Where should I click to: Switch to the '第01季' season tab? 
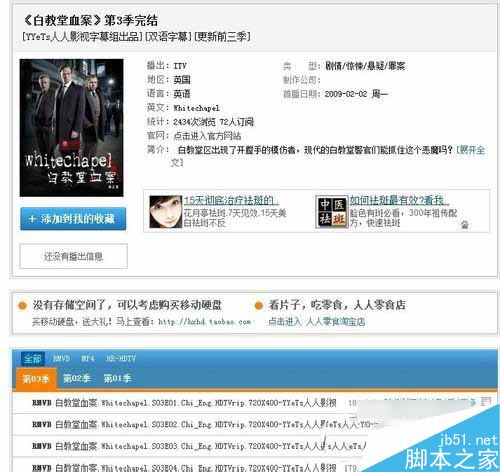tap(117, 379)
